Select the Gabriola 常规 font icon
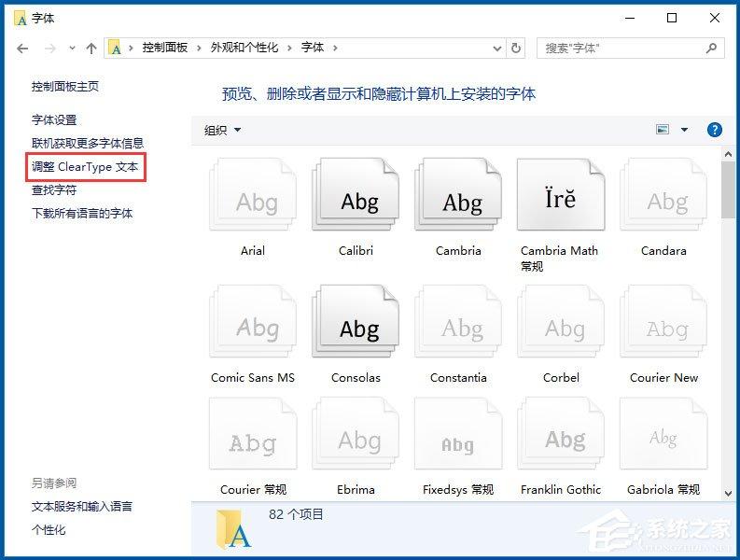The width and height of the screenshot is (740, 560). pos(663,433)
